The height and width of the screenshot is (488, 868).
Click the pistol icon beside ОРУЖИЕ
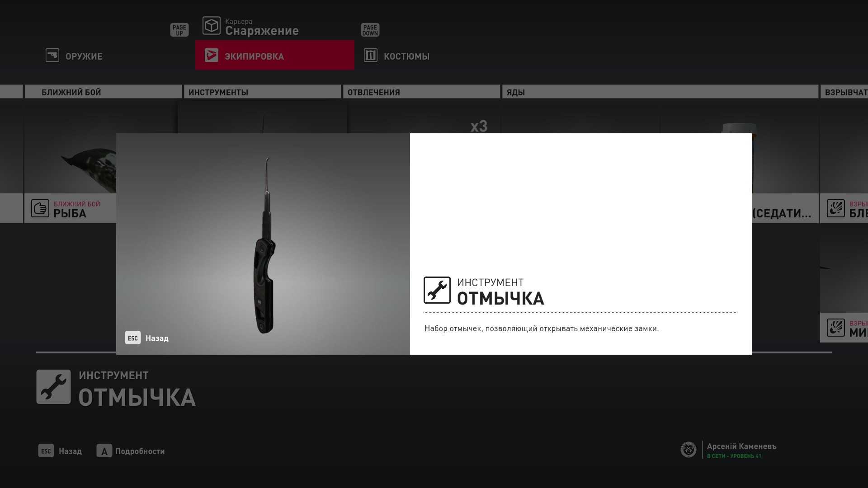pos(52,55)
